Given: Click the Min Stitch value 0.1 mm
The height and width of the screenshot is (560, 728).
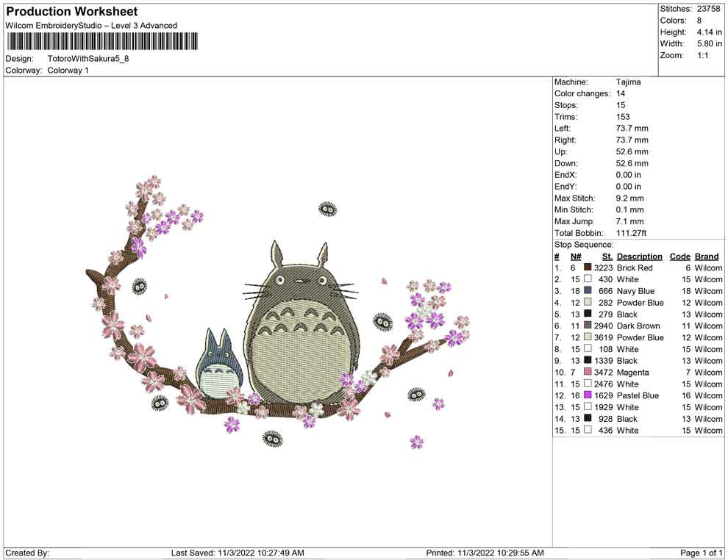Looking at the screenshot, I should point(630,209).
